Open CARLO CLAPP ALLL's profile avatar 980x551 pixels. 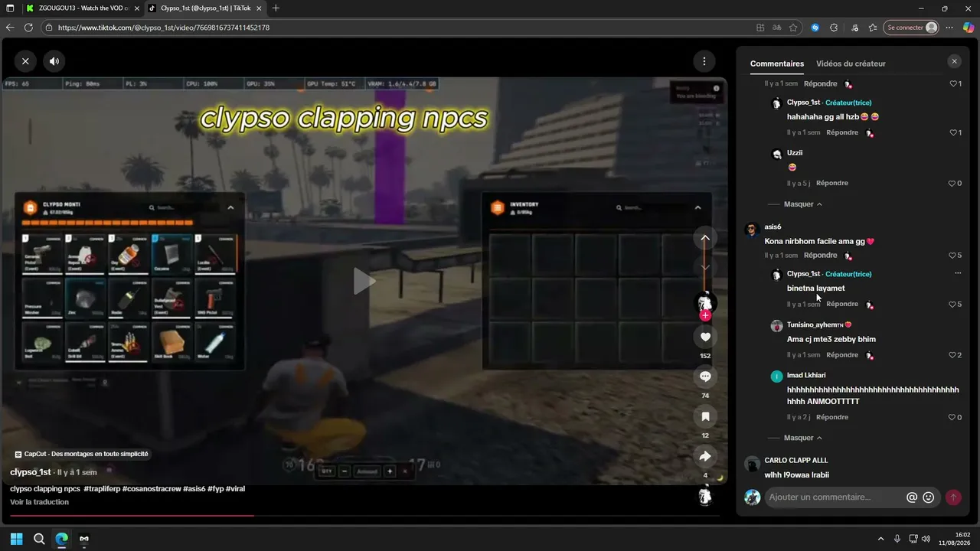pyautogui.click(x=751, y=464)
